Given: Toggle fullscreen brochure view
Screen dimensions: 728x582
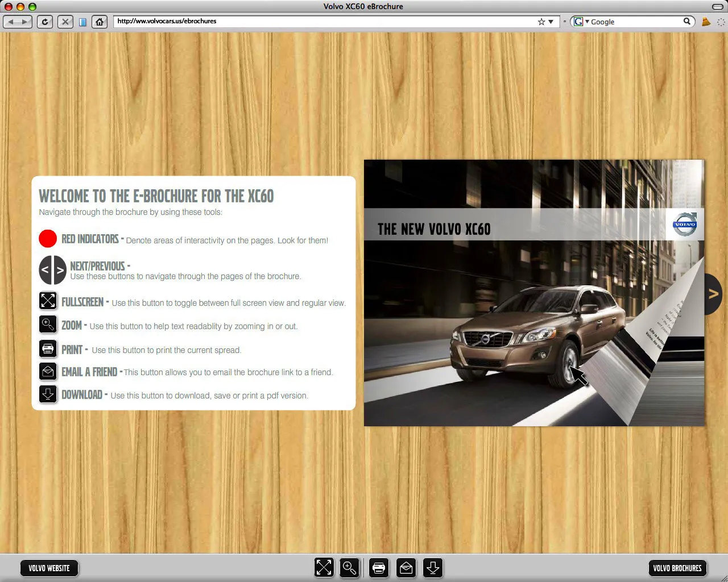Looking at the screenshot, I should coord(324,567).
